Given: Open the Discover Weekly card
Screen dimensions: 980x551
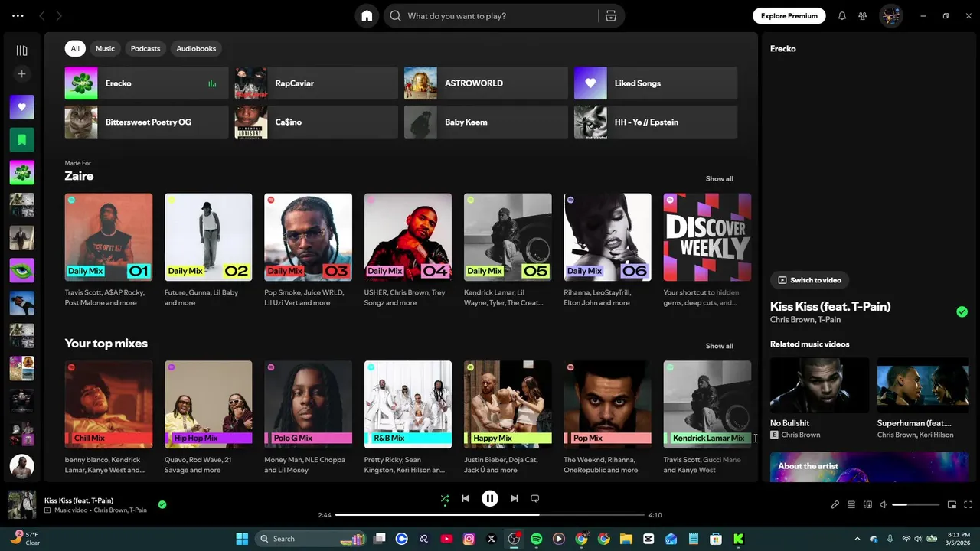Looking at the screenshot, I should [707, 249].
